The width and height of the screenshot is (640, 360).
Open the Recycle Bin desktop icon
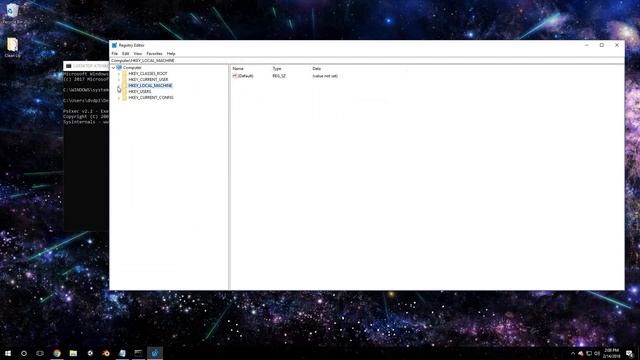click(12, 14)
